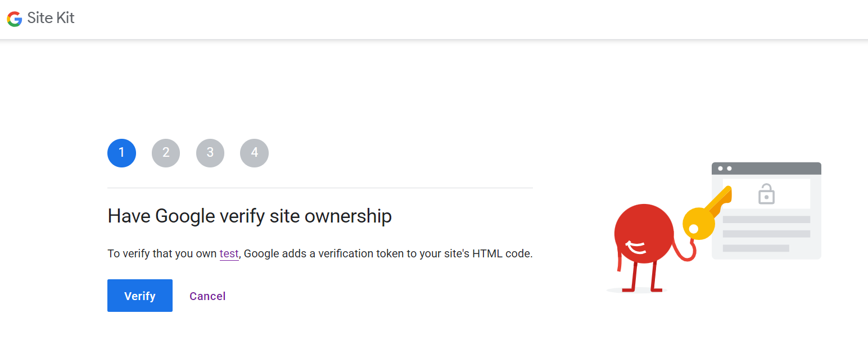Click the white lock panel in illustration

point(766,194)
